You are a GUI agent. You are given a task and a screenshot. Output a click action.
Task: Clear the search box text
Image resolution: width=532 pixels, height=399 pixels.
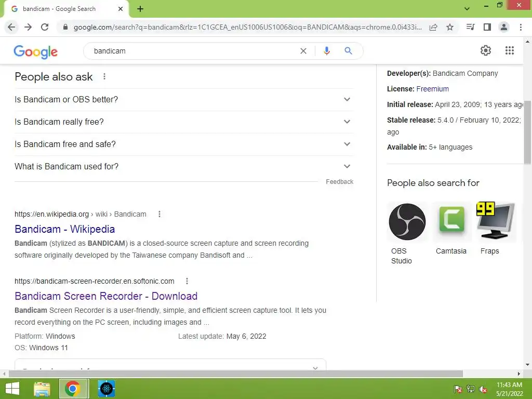pos(303,51)
